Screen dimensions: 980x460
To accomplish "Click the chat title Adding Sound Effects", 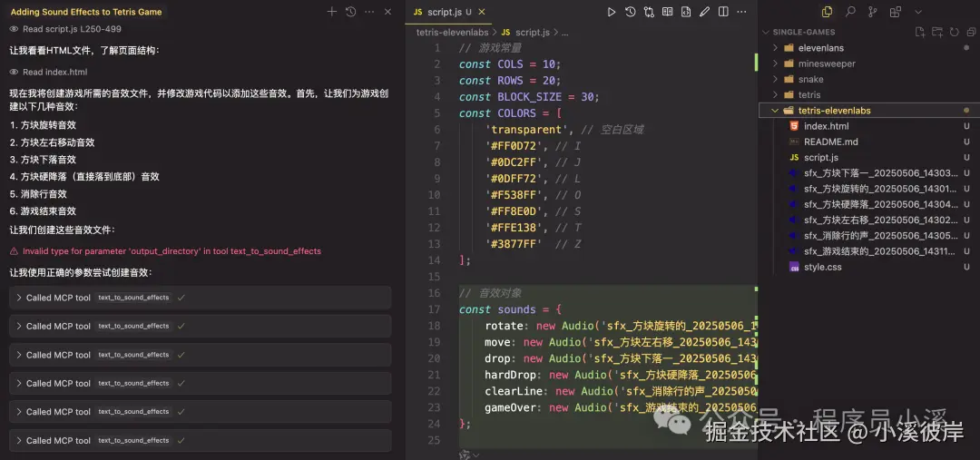I will coord(86,12).
